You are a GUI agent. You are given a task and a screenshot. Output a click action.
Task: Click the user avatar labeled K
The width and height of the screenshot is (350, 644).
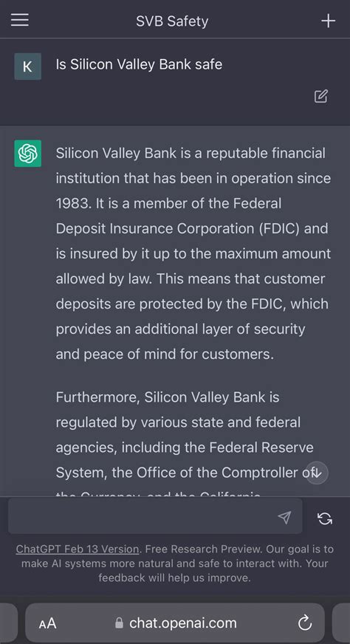pos(27,66)
